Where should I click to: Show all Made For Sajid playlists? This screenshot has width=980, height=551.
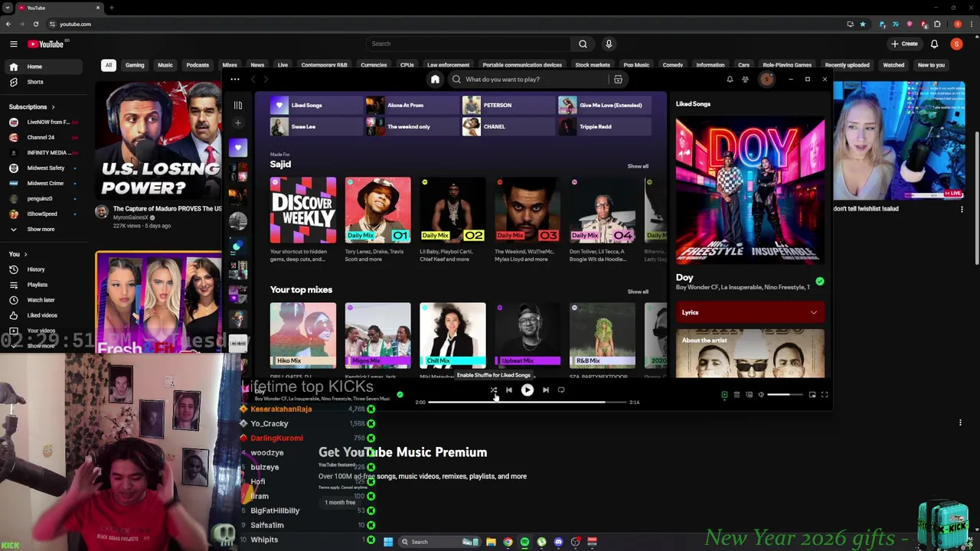pos(638,166)
